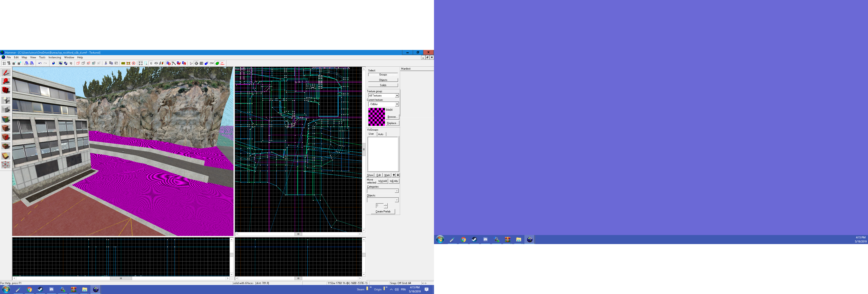Click the Edit cordon bounds icon

point(128,63)
